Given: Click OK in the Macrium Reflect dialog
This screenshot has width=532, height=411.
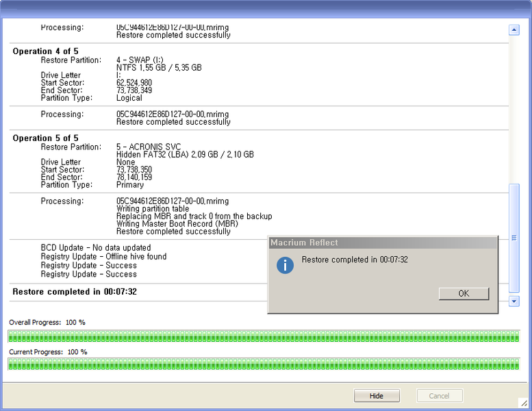Looking at the screenshot, I should pyautogui.click(x=464, y=293).
